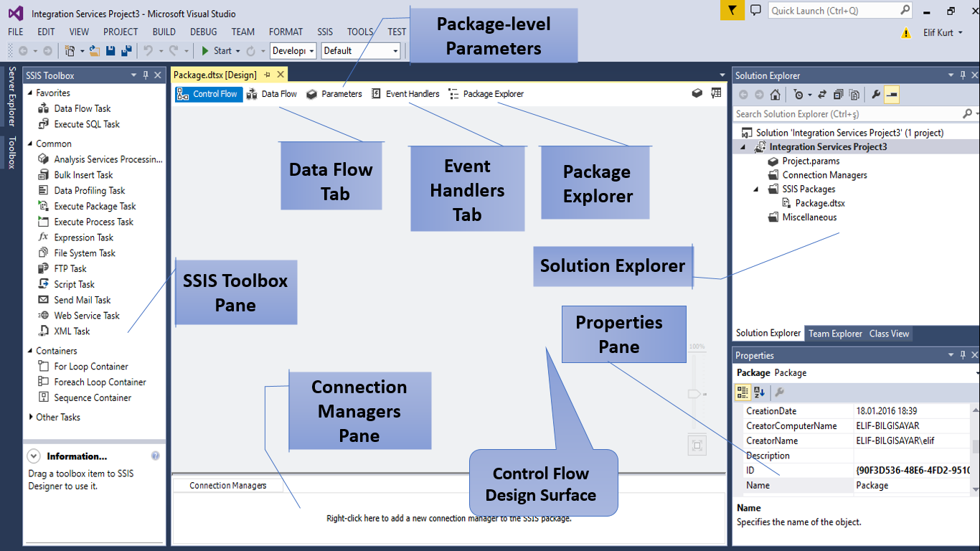
Task: Click the New Project toolbar icon
Action: click(70, 51)
